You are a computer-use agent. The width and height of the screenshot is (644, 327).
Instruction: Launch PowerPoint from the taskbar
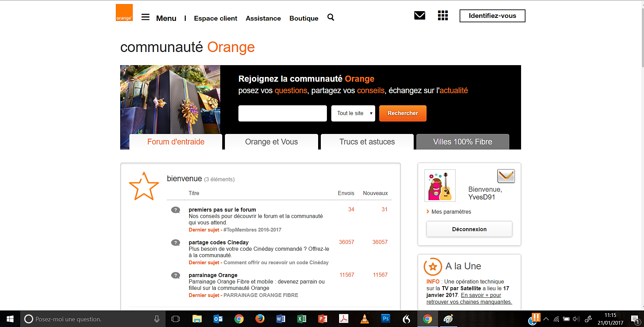click(323, 319)
